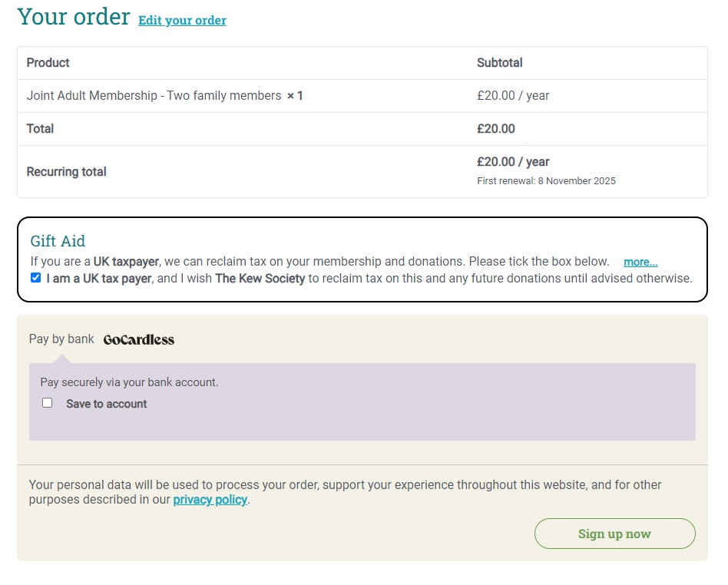The image size is (728, 585).
Task: Click the Total row amount
Action: point(496,128)
